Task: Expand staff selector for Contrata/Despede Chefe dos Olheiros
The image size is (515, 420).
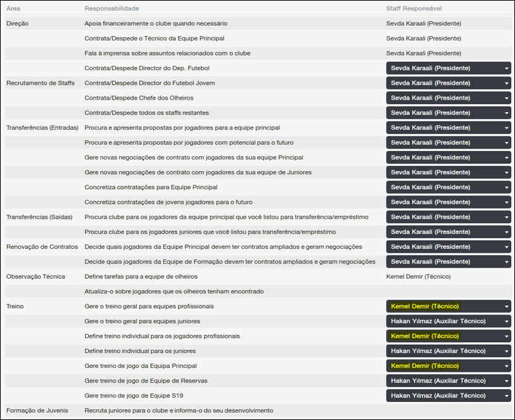Action: [448, 98]
